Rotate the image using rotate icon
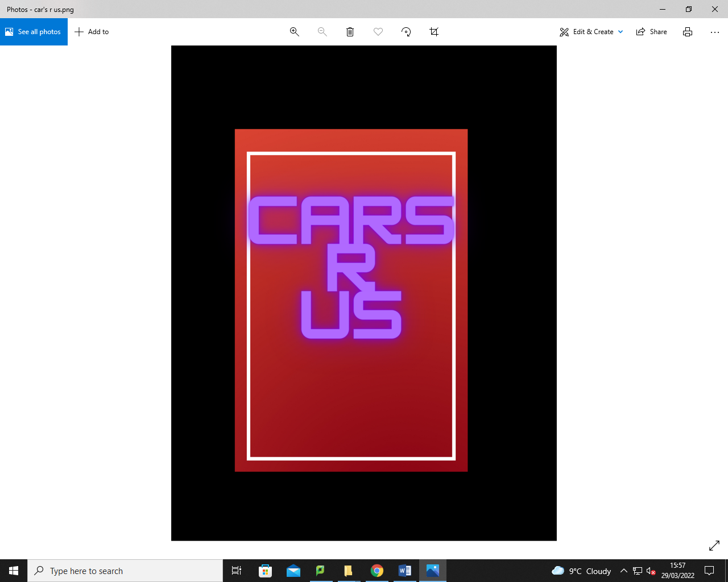Viewport: 728px width, 582px height. 406,32
